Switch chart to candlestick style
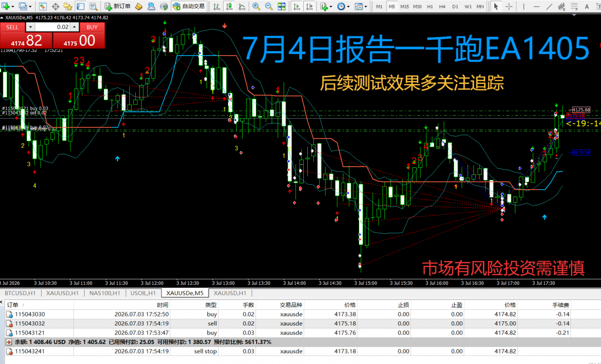 229,6
